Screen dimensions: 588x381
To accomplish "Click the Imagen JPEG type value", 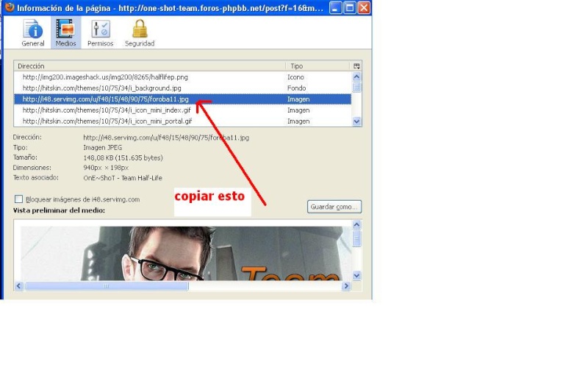I will pos(102,148).
